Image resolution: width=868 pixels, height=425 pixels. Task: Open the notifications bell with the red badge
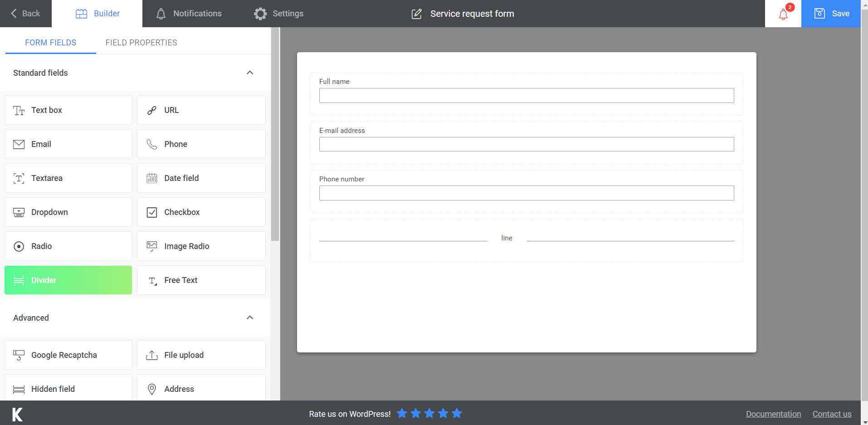coord(783,14)
